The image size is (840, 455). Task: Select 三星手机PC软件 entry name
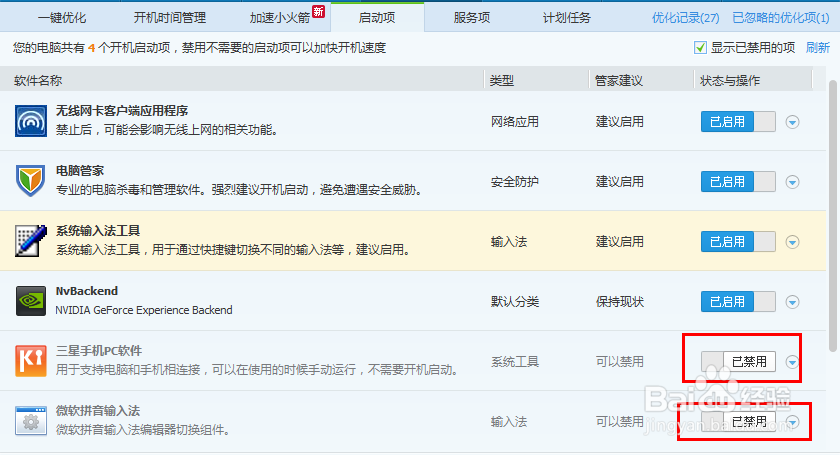pyautogui.click(x=99, y=351)
